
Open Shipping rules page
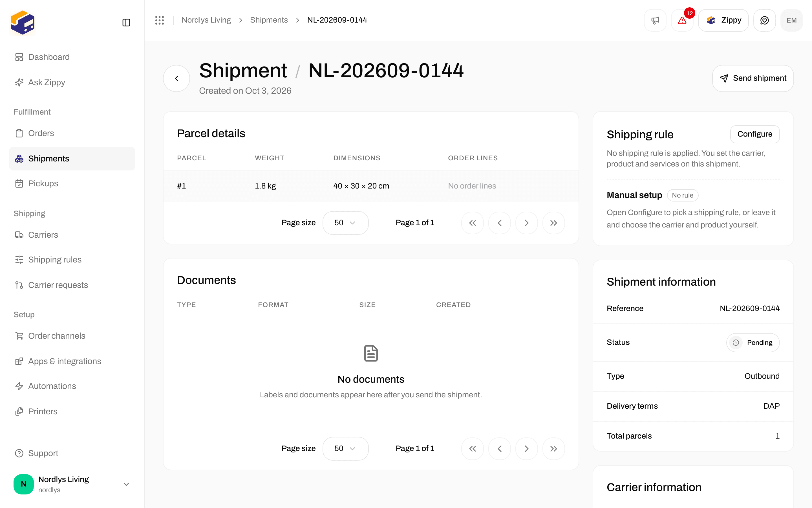tap(72, 260)
